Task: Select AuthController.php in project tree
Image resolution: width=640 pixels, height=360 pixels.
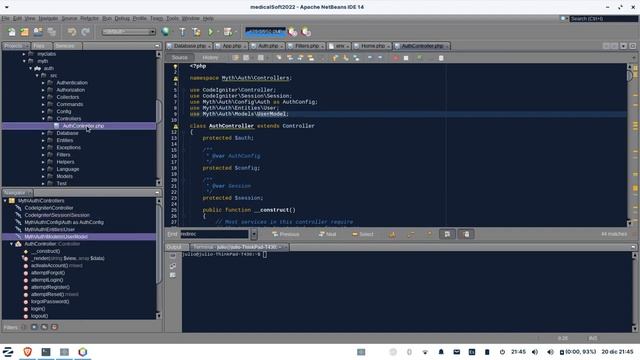Action: tap(83, 126)
